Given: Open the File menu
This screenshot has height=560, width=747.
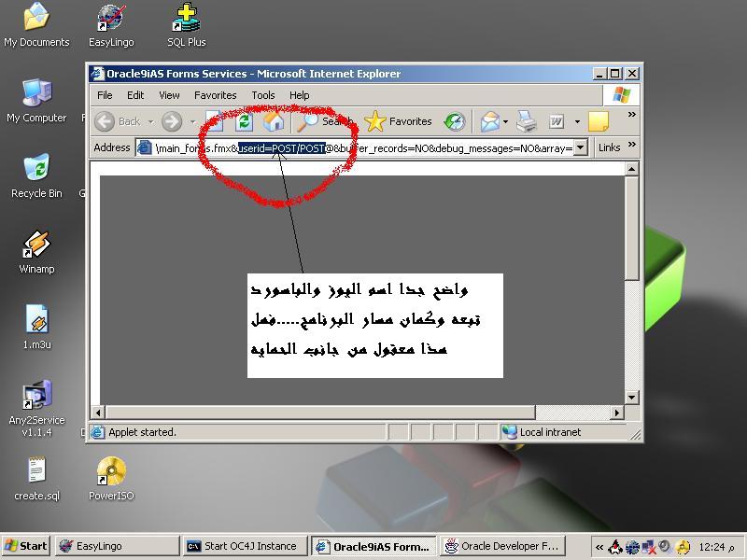Looking at the screenshot, I should 105,95.
